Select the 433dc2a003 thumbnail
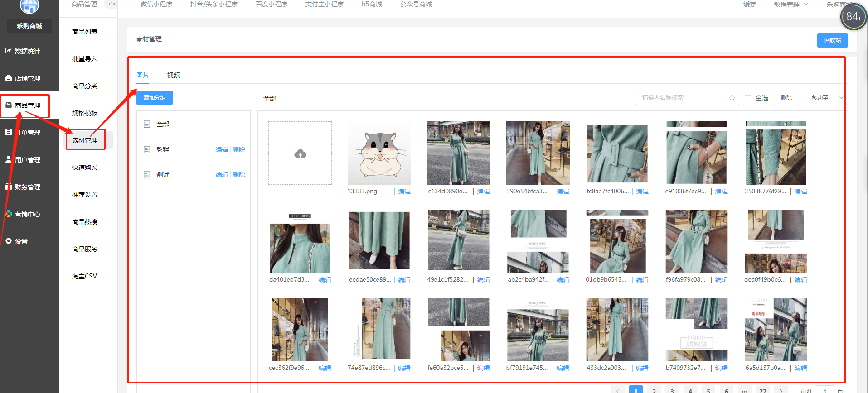Image resolution: width=868 pixels, height=393 pixels. click(x=617, y=330)
